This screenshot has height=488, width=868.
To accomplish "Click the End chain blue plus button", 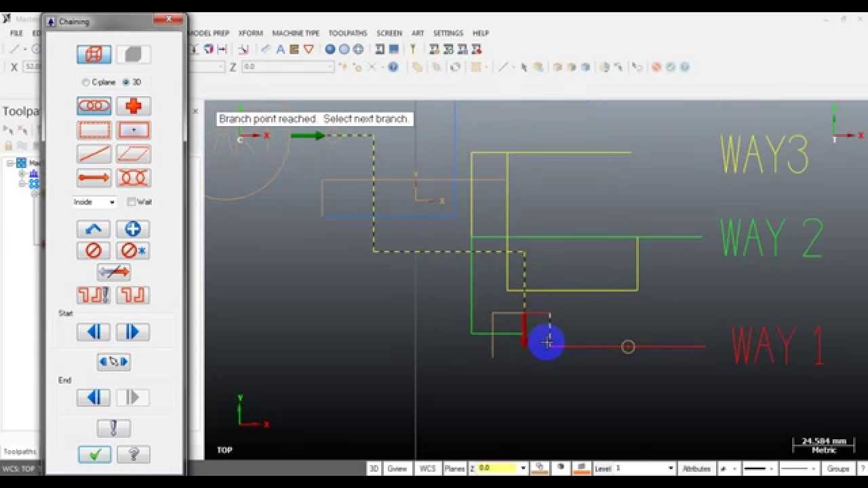I will pos(133,229).
